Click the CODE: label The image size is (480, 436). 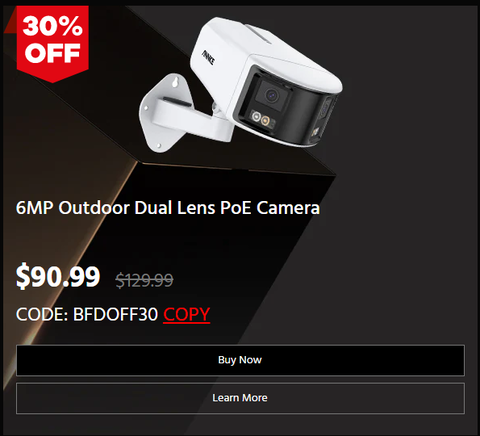[x=42, y=314]
